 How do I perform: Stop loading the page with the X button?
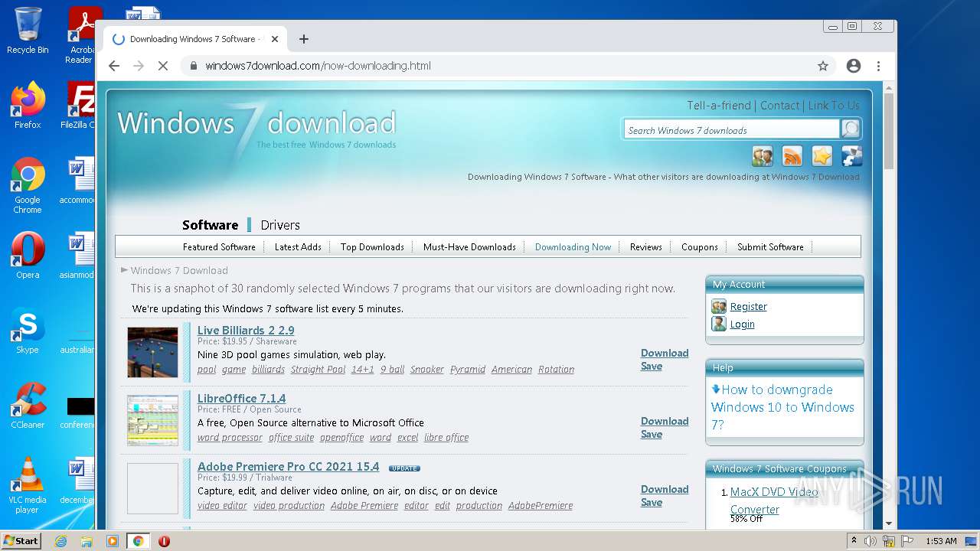point(162,66)
